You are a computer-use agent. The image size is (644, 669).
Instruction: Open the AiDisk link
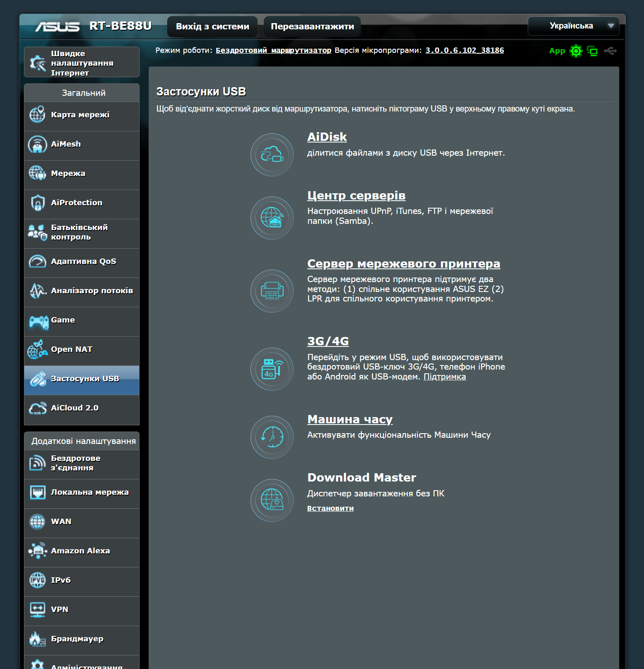[327, 137]
